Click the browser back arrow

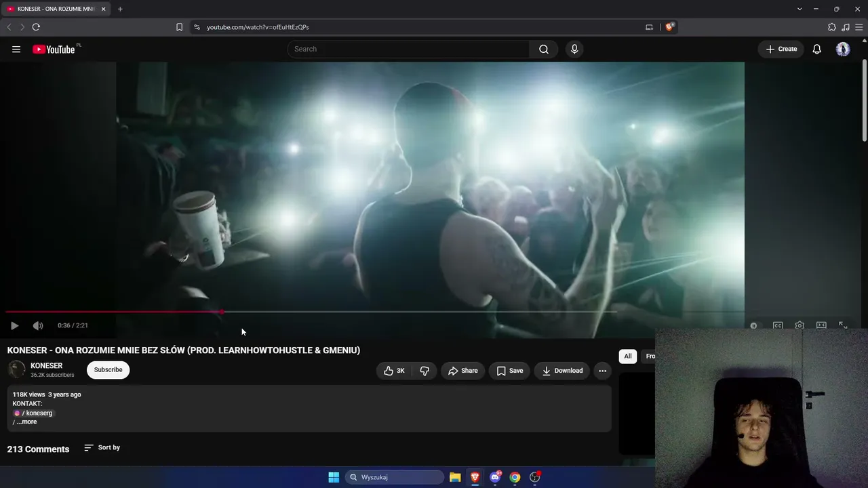9,27
